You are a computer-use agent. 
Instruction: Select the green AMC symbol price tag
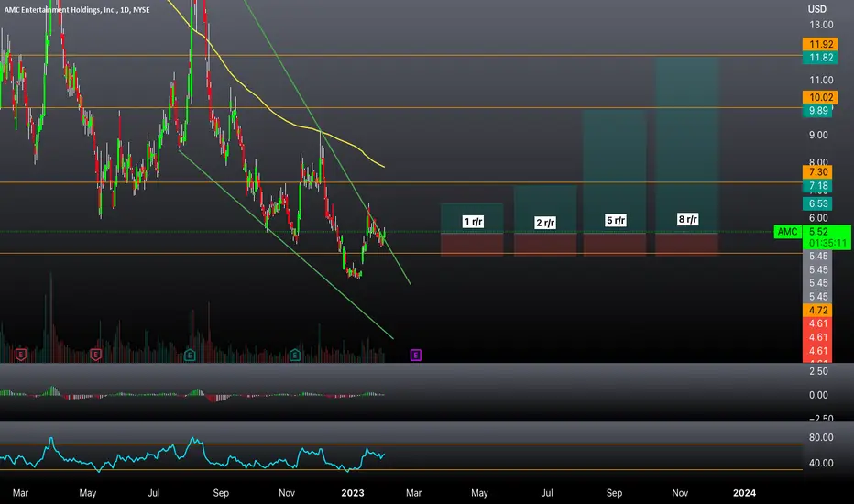787,232
